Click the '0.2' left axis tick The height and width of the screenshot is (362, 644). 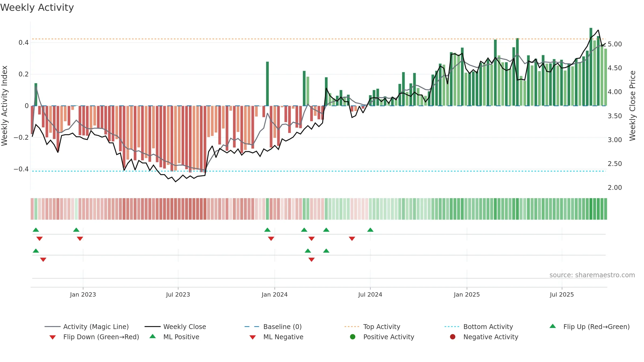[x=24, y=74]
